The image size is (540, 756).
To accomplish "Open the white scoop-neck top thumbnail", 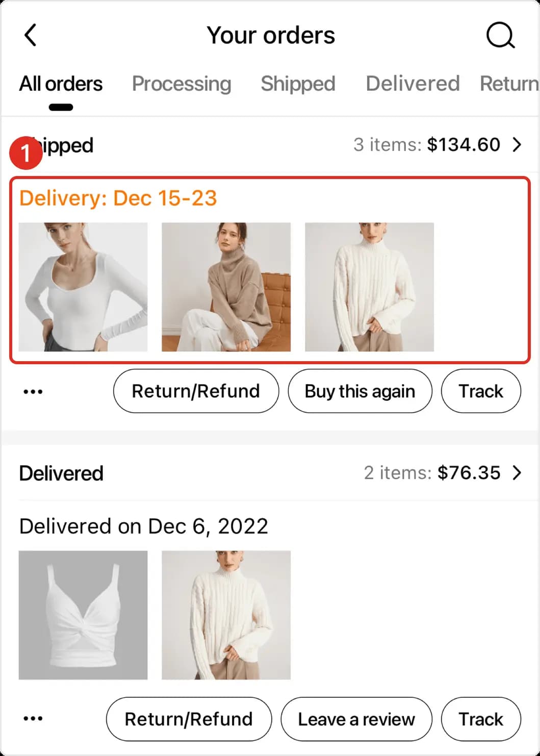I will click(83, 287).
